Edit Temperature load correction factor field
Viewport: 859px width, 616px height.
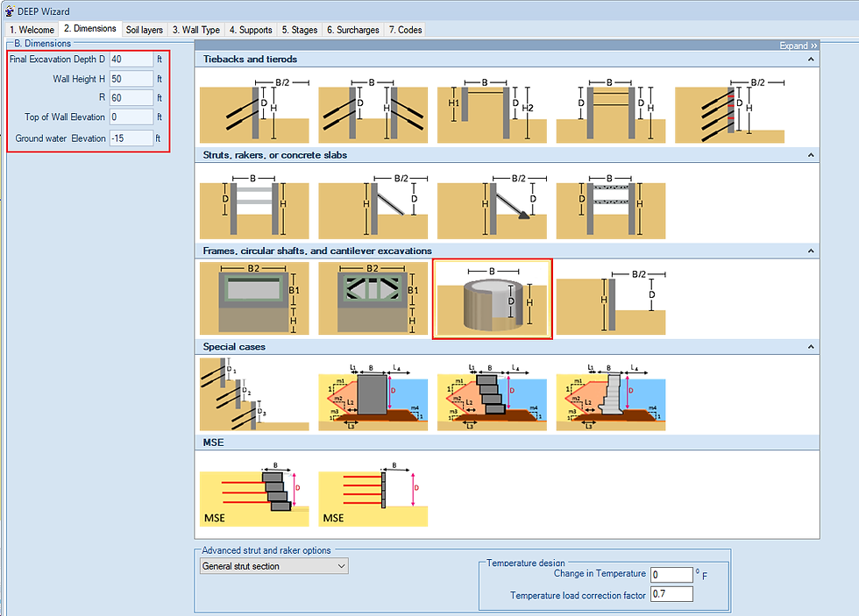[671, 594]
